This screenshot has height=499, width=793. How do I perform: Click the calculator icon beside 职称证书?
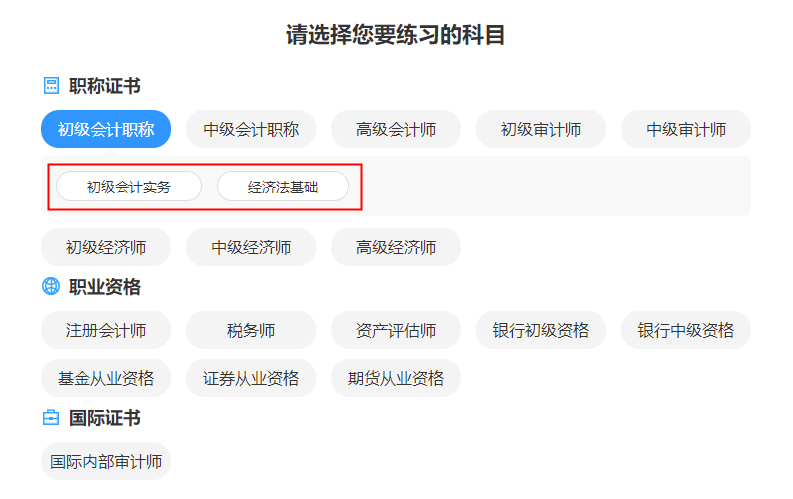51,86
